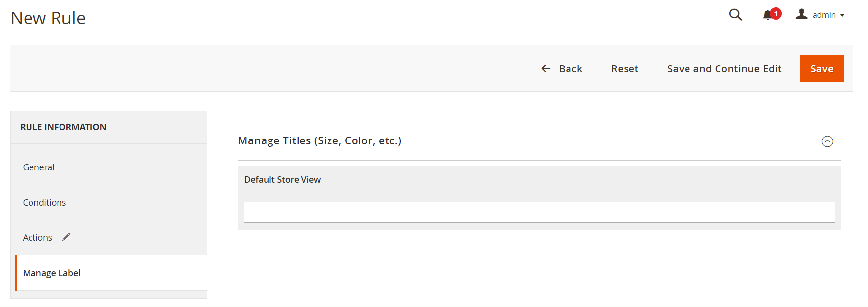Screen dimensions: 868x307
Task: Click the left arrow icon before Back
Action: (x=546, y=69)
